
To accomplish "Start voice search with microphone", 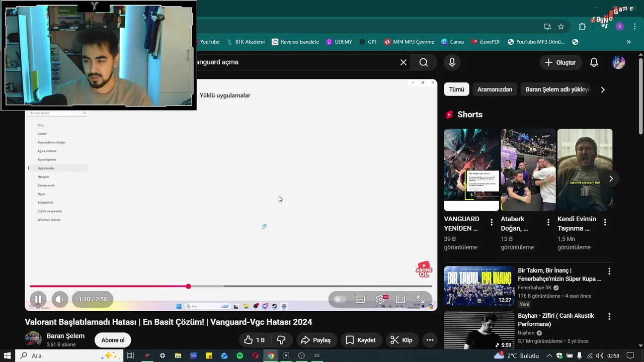I will click(x=452, y=62).
